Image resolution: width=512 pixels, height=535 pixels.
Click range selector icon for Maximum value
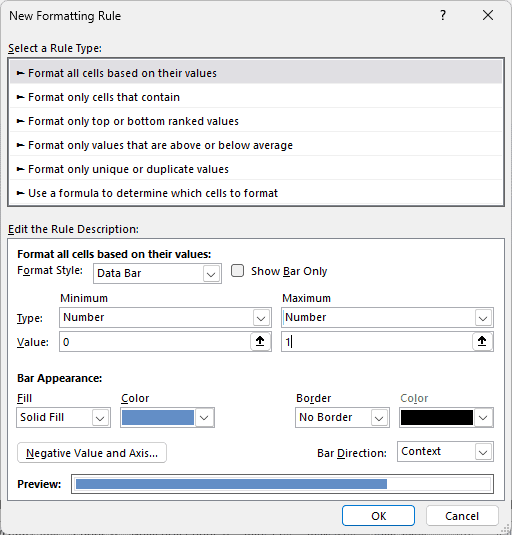tap(482, 341)
